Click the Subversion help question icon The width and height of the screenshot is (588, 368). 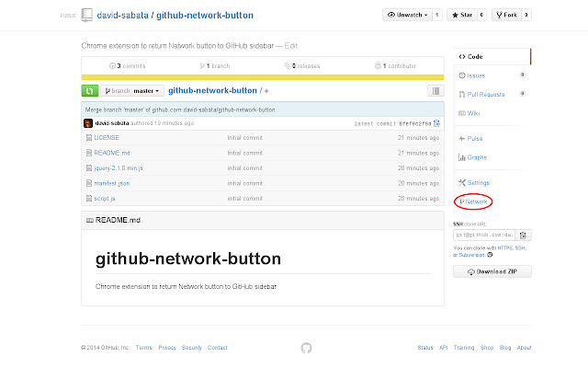tap(490, 255)
